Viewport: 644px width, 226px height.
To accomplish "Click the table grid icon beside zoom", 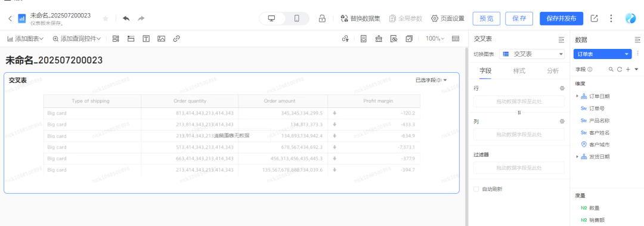I will (x=456, y=39).
